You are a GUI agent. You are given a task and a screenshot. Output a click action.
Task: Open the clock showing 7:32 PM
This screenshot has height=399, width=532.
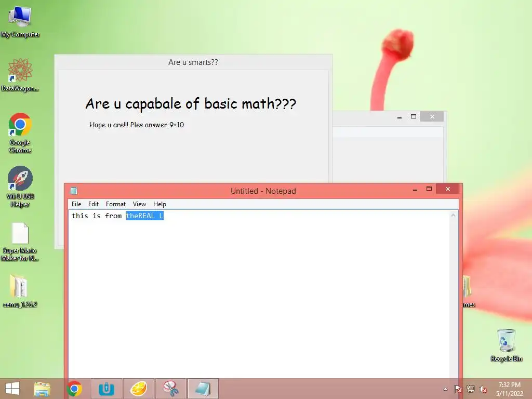(x=509, y=389)
